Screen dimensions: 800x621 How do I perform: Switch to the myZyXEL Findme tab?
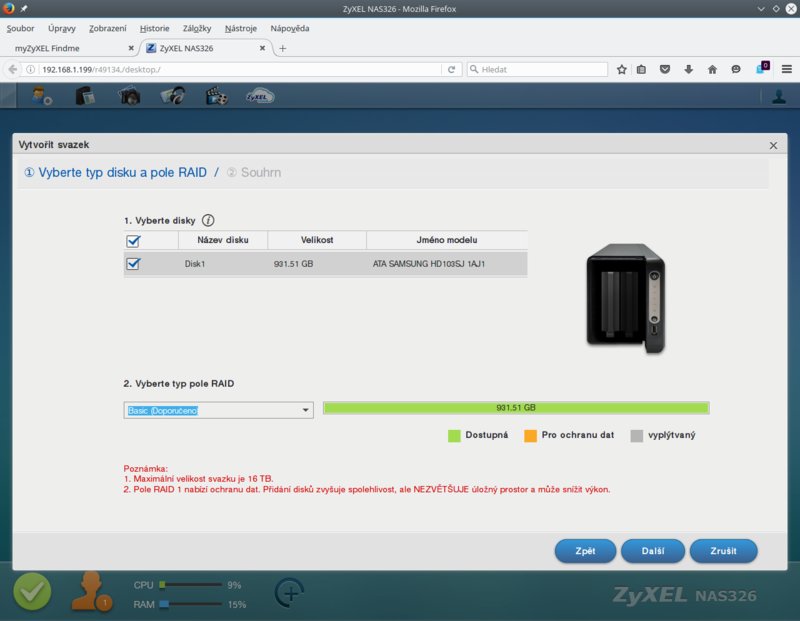coord(69,48)
